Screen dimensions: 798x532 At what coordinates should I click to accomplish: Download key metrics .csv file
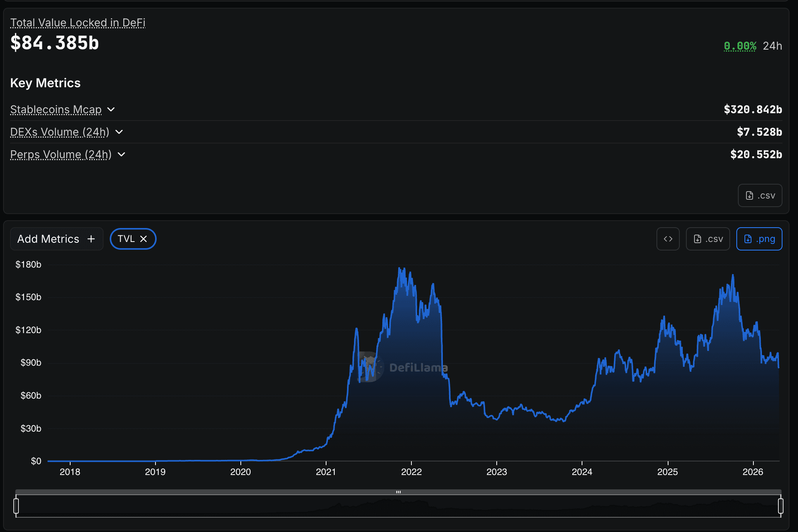click(x=760, y=195)
